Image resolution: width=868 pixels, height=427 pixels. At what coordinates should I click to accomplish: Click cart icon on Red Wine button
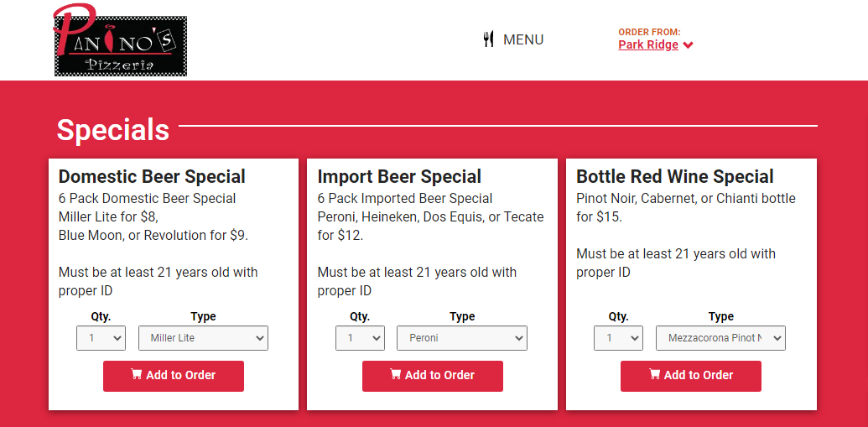(x=654, y=375)
